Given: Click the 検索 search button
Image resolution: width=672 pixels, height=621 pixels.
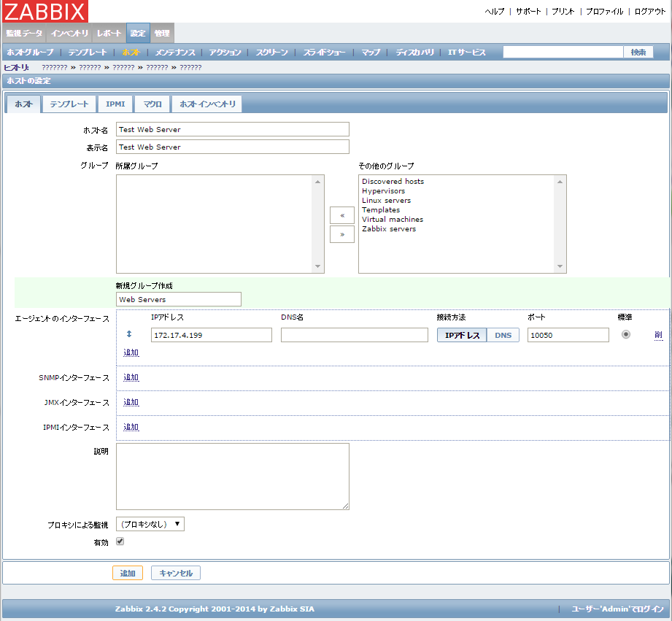Looking at the screenshot, I should pyautogui.click(x=638, y=53).
